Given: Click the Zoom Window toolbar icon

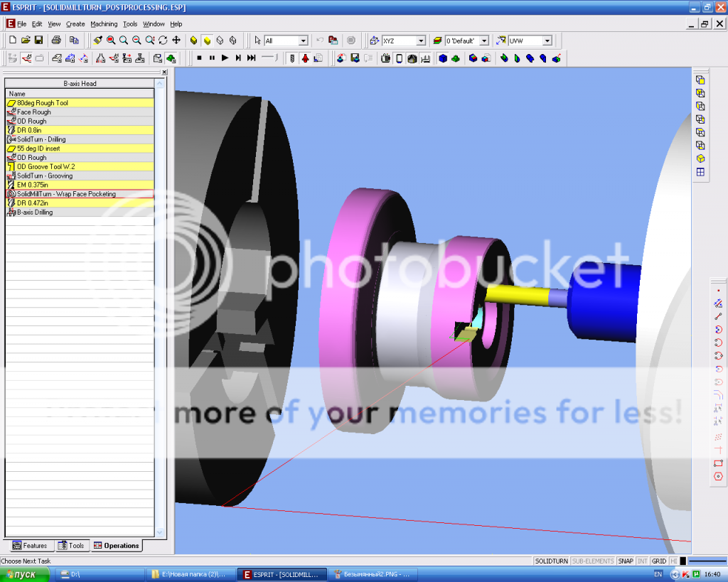Looking at the screenshot, I should point(110,41).
